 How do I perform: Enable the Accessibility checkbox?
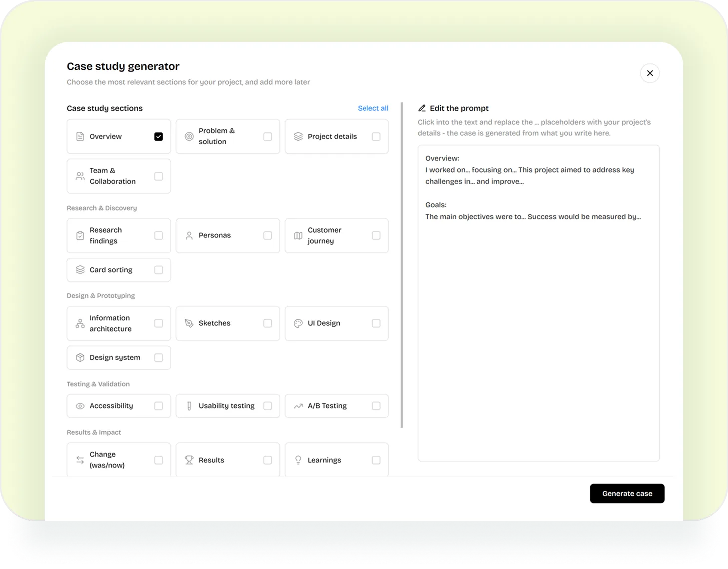159,406
